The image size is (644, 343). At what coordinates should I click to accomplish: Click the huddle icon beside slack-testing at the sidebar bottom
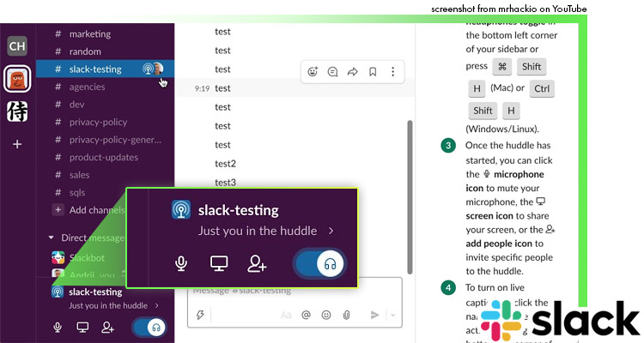point(58,292)
